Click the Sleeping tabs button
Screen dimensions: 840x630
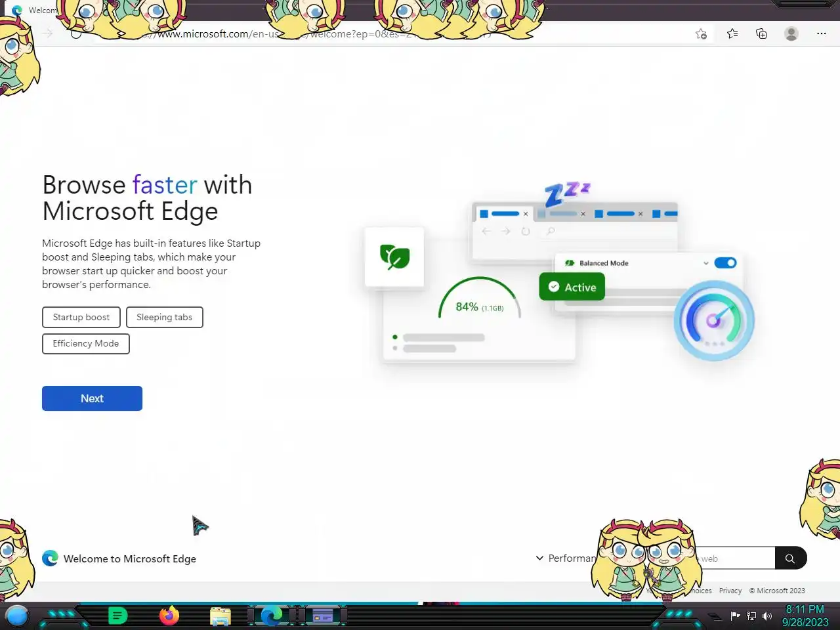point(164,317)
